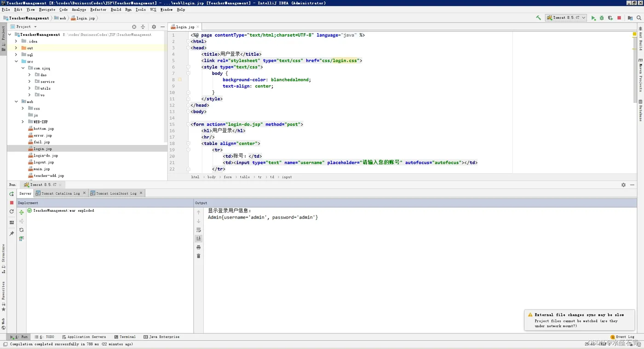Open the Tomcat 8.5.47 run configuration dropdown
This screenshot has width=644, height=349.
tap(566, 18)
